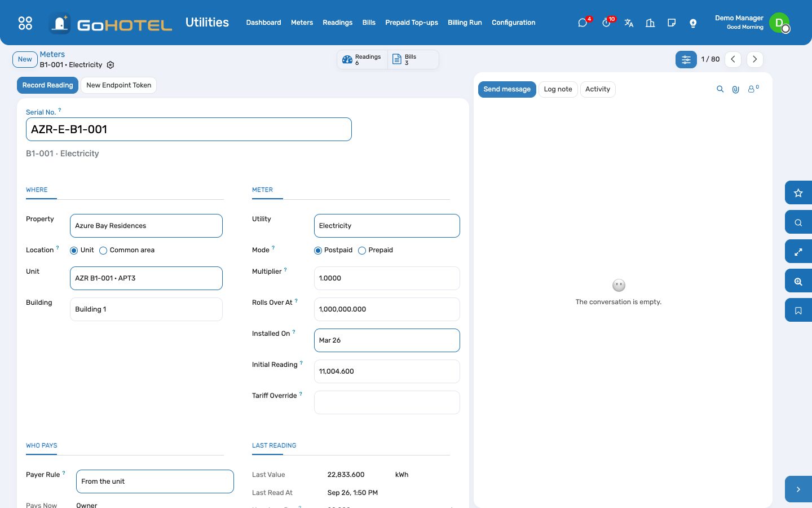Click the expand fullscreen side button
Viewport: 812px width, 508px height.
click(798, 252)
